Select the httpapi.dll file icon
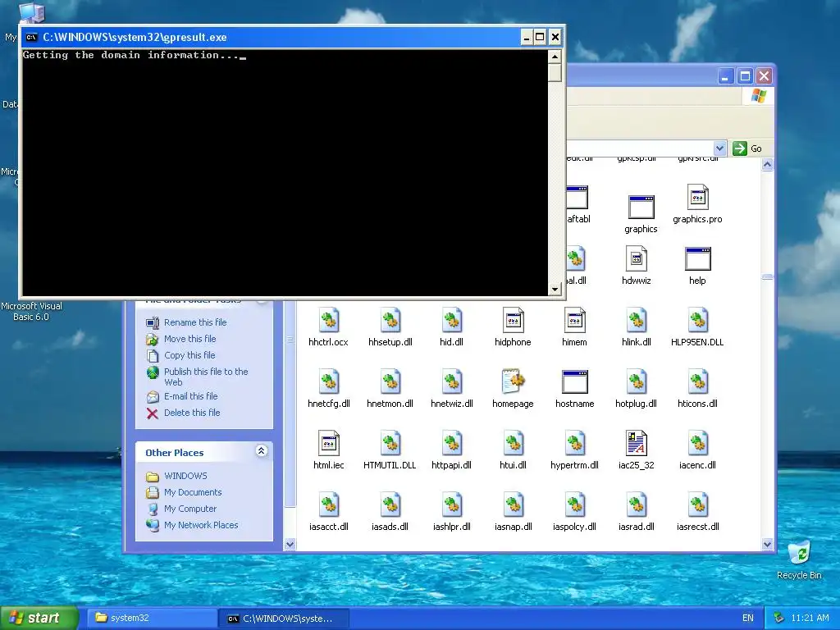The image size is (840, 630). coord(452,444)
